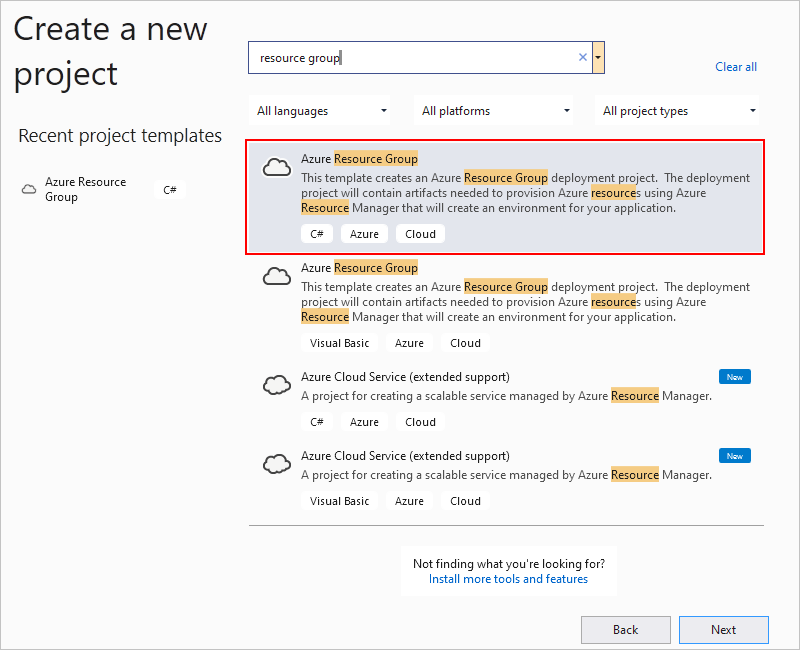Click the cloud icon of the Visual Basic Azure Cloud Service template
The image size is (800, 650).
pos(276,464)
